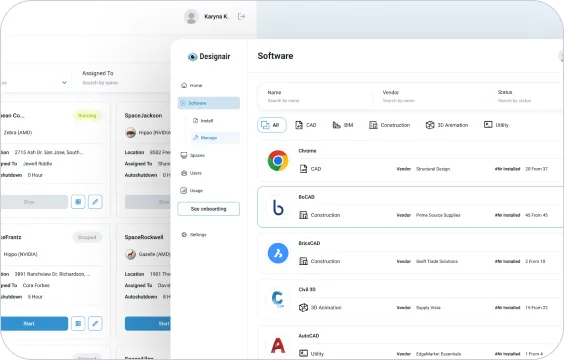Click the Utility category icon in AutoCAD row
The width and height of the screenshot is (564, 360).
click(303, 354)
